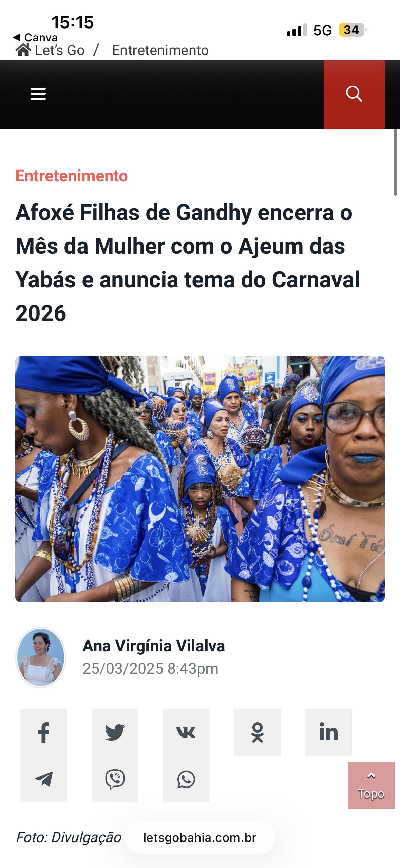Jump to page top with Topo button
Screen dimensions: 400x868
371,785
